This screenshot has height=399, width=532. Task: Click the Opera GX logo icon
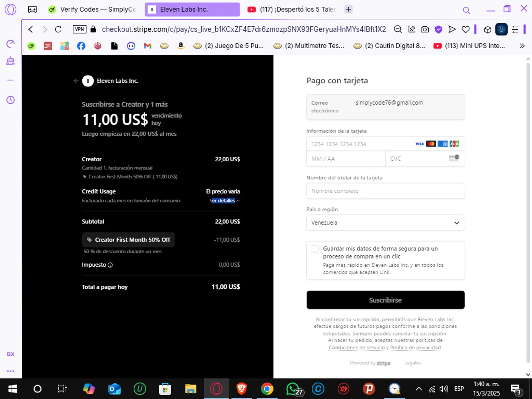10,9
